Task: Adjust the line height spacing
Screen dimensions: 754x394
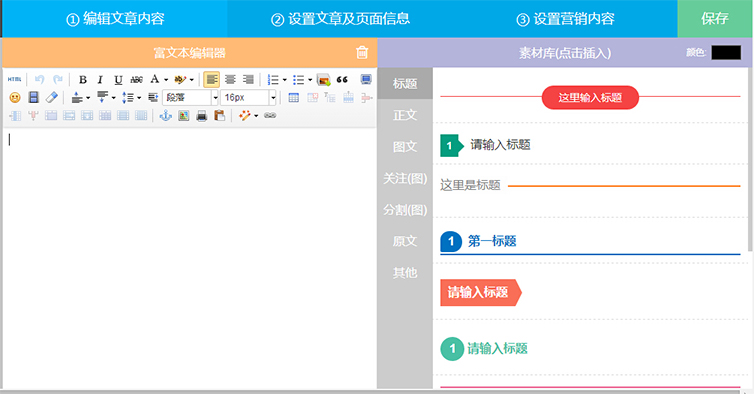Action: pyautogui.click(x=128, y=98)
